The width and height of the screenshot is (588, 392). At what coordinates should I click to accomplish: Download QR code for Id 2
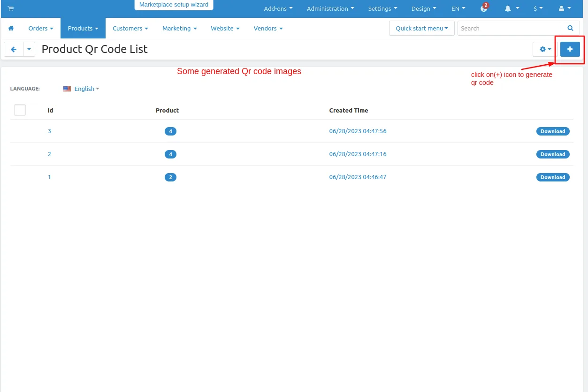pos(553,154)
